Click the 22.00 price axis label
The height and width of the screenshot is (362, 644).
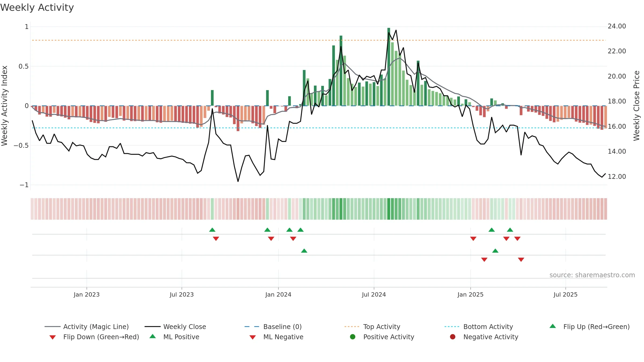point(617,51)
